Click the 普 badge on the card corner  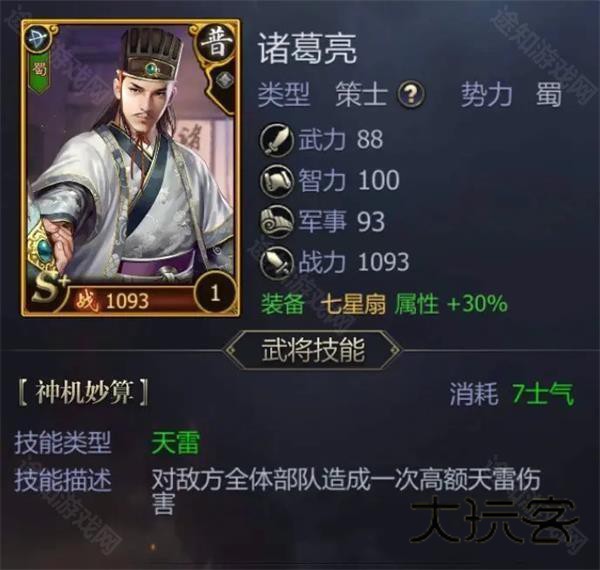point(217,45)
